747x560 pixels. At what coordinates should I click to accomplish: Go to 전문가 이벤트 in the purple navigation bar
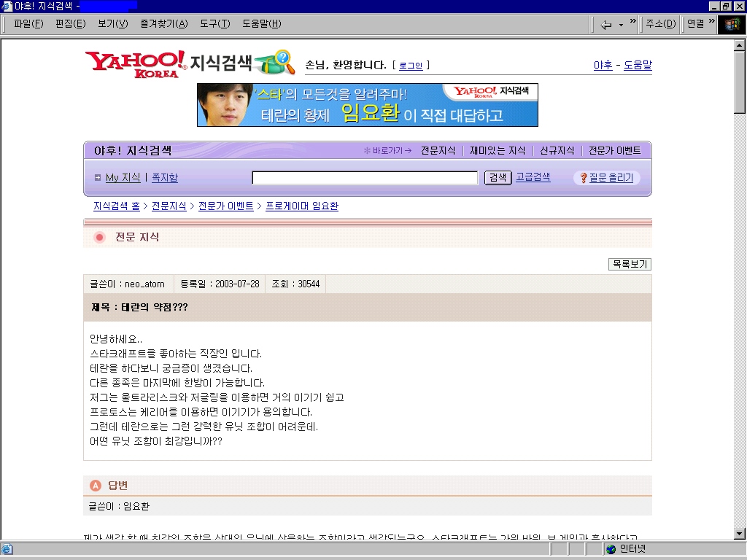pos(614,151)
